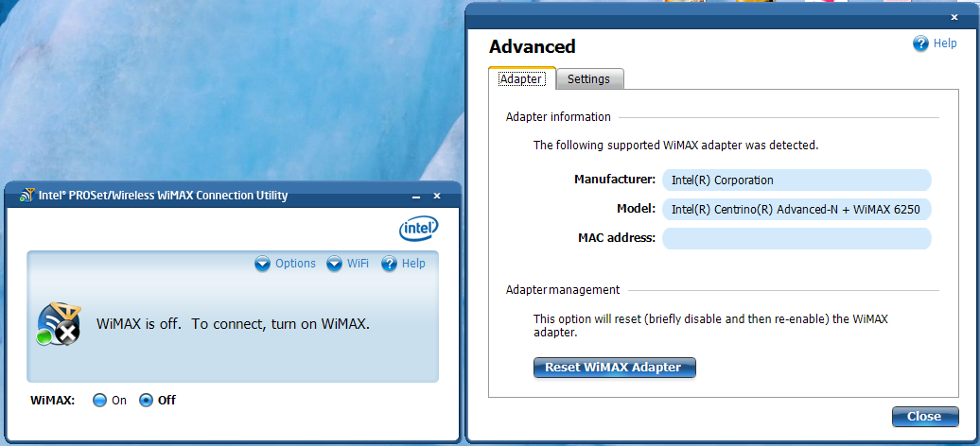Click the Manufacturer field Intel(R) Corporation
980x446 pixels.
pyautogui.click(x=796, y=180)
